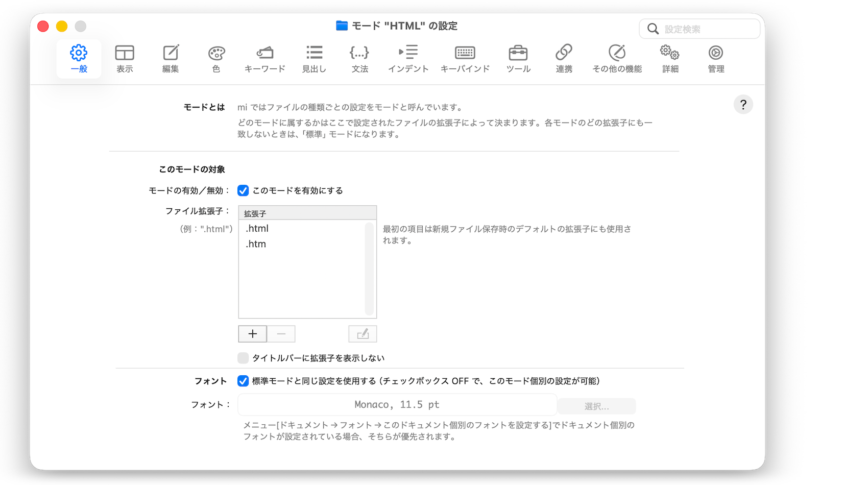Switch to the 管理 tab

716,59
